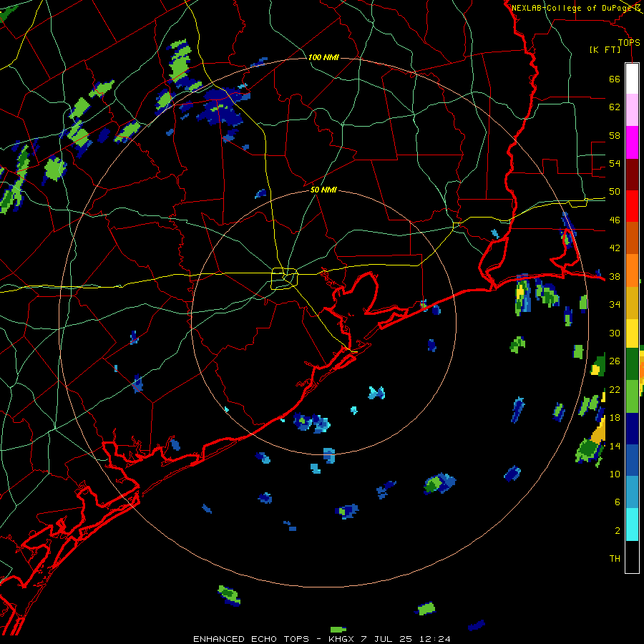644x644 pixels.
Task: Pick the cyan legend swatch
Action: pos(632,525)
